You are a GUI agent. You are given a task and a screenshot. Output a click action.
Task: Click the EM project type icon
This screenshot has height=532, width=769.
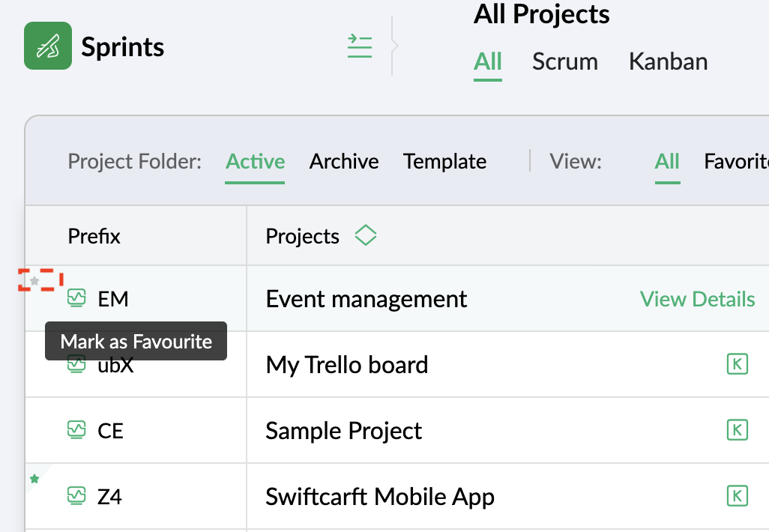tap(76, 298)
